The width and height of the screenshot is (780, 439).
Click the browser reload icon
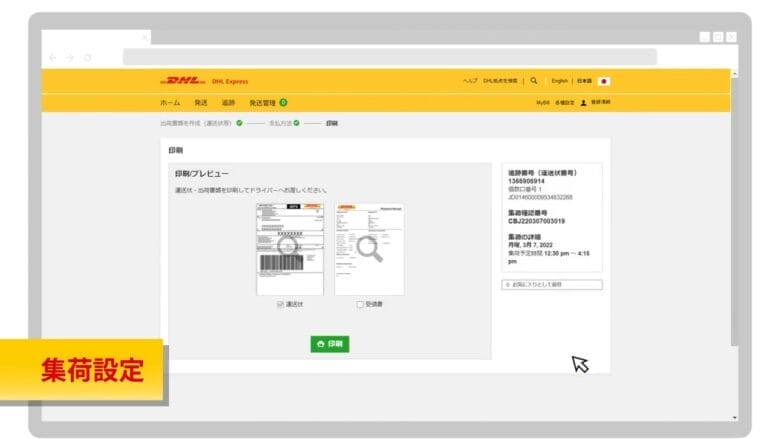(x=88, y=58)
